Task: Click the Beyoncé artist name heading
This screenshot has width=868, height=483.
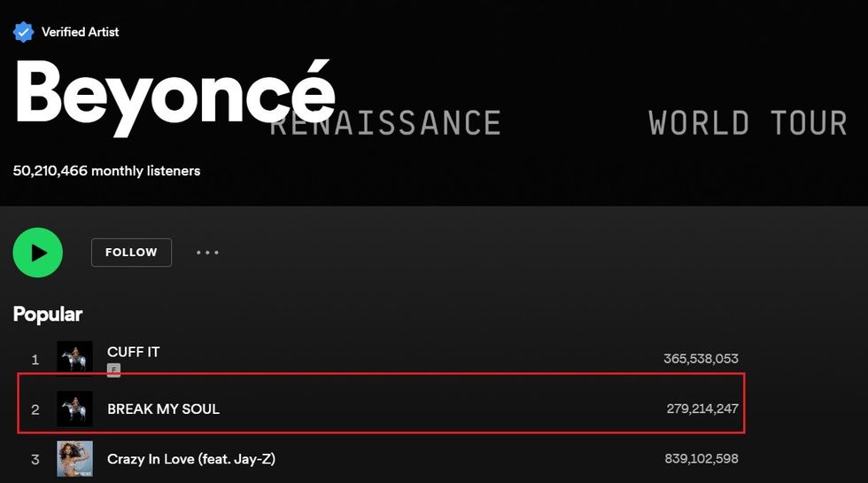Action: [174, 96]
